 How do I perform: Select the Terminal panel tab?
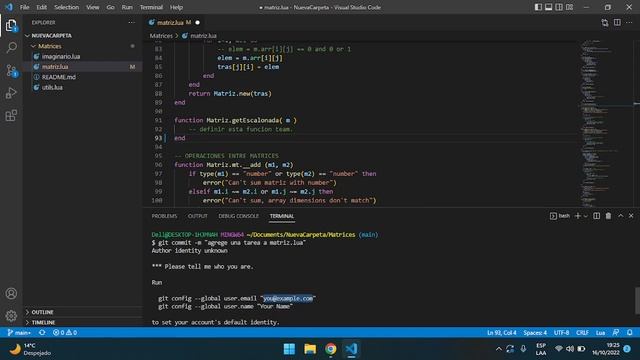point(282,216)
